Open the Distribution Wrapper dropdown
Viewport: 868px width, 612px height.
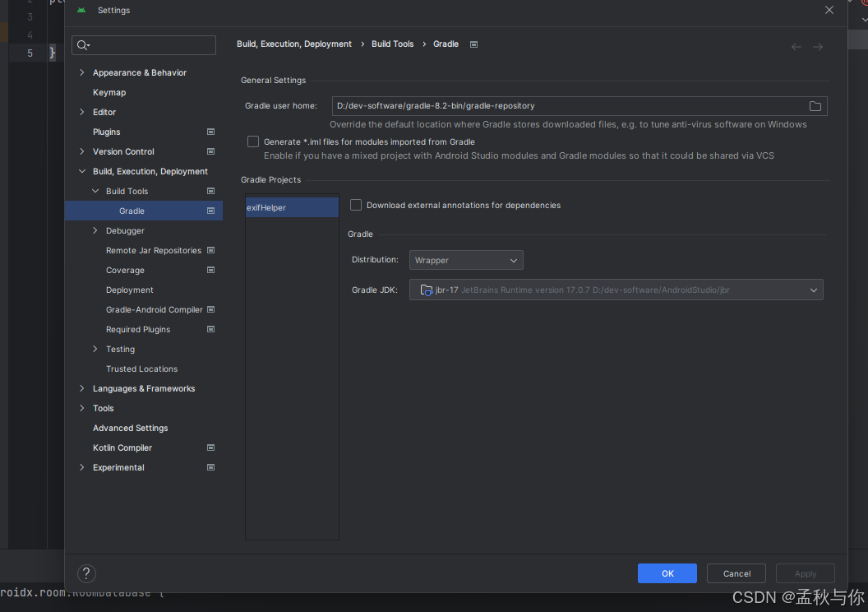(466, 260)
